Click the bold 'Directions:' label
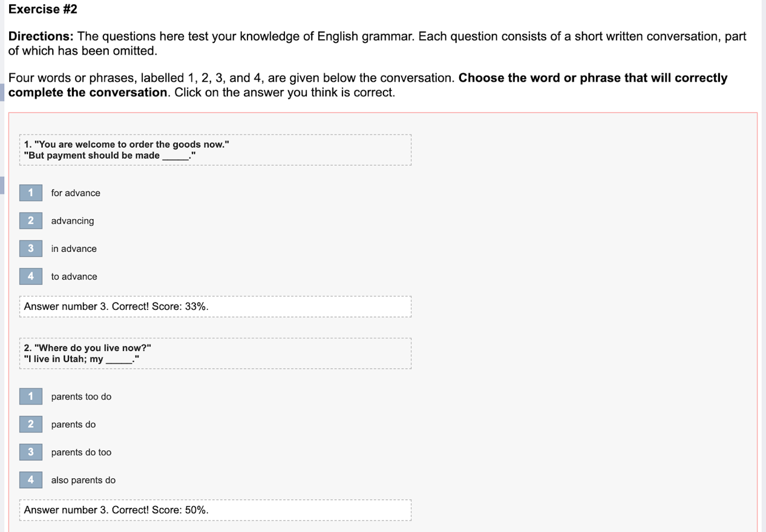The image size is (766, 532). [41, 36]
